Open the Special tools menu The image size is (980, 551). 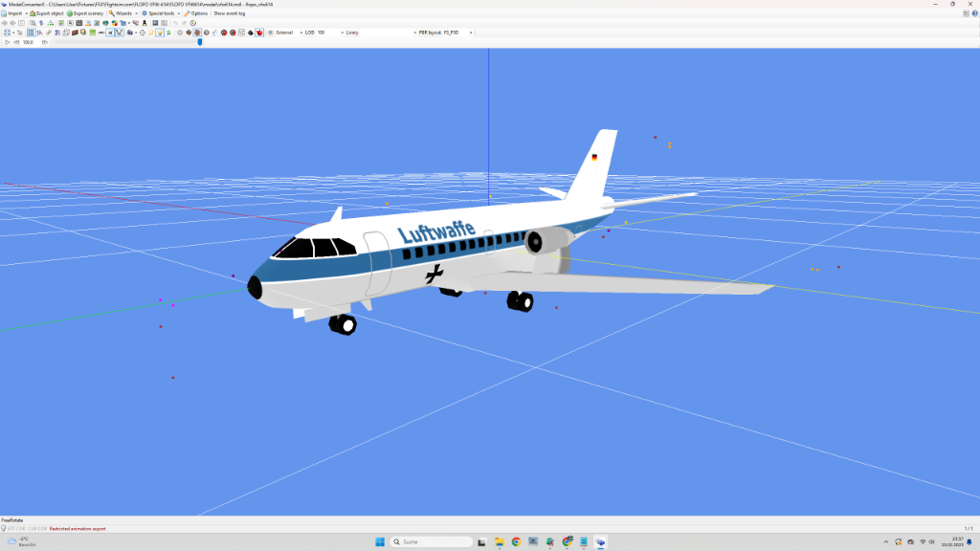point(158,13)
